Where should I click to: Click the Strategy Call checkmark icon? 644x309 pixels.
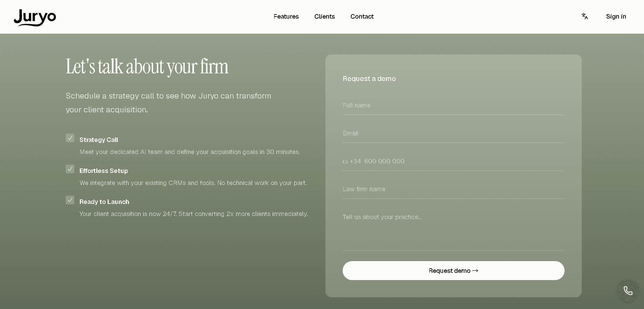click(x=70, y=138)
